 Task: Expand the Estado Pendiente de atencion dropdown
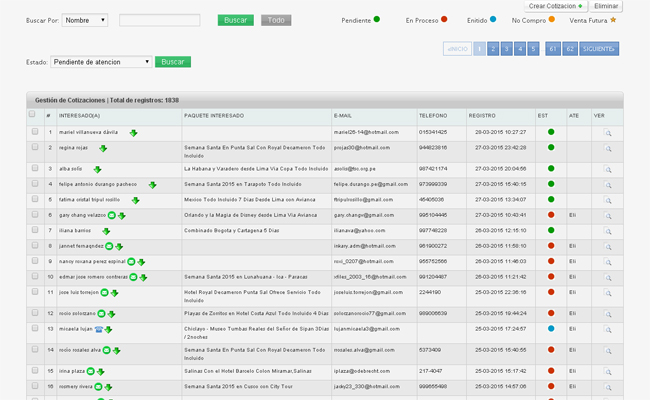(x=101, y=62)
